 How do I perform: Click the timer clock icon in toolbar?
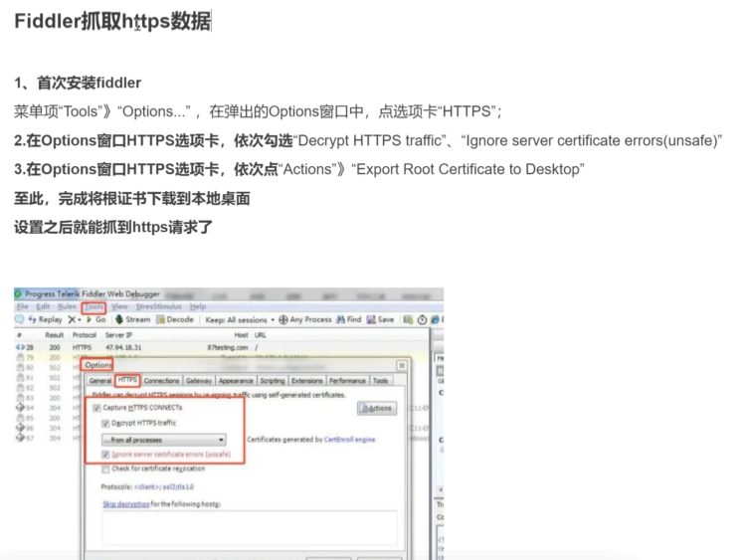tap(422, 320)
